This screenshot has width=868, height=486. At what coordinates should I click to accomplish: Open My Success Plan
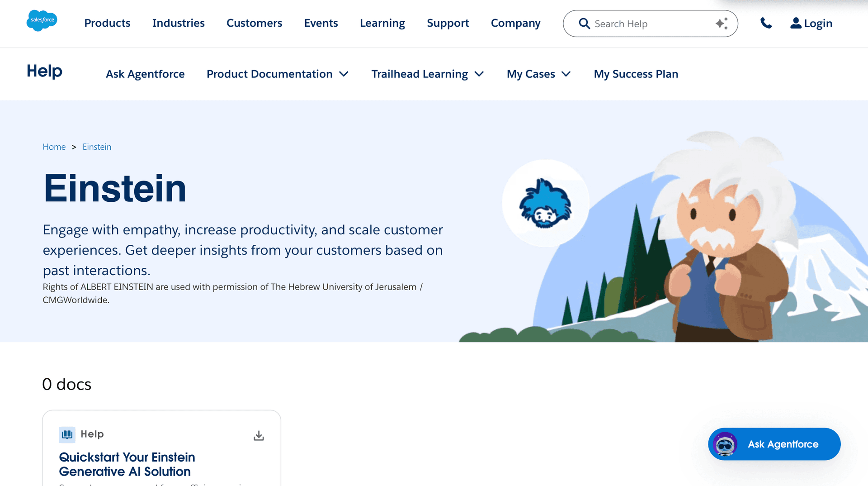point(636,74)
